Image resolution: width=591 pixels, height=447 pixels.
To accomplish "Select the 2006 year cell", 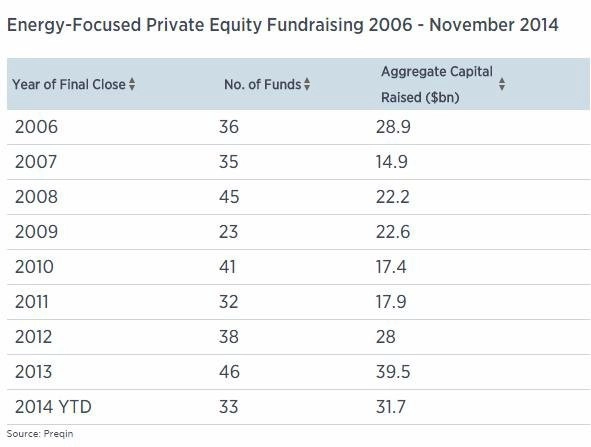I will pyautogui.click(x=36, y=127).
